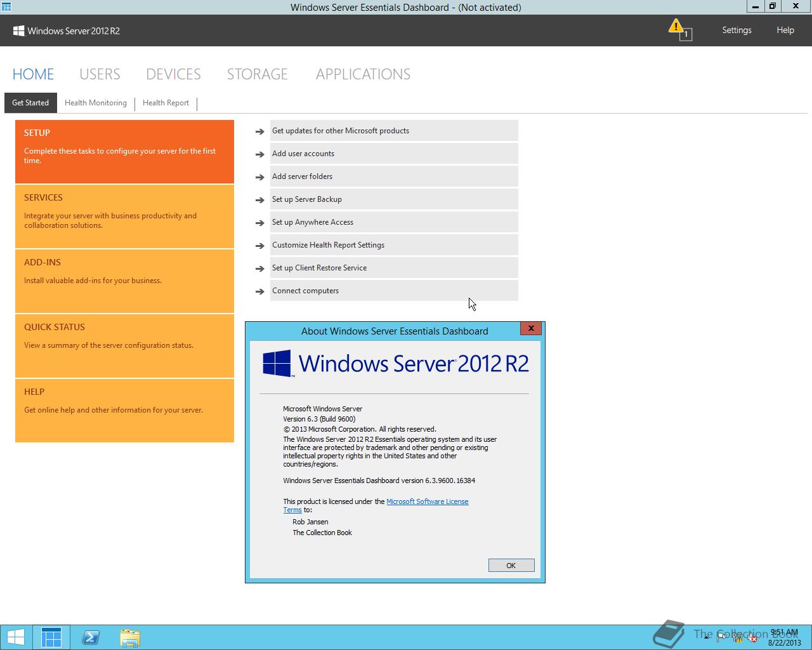The width and height of the screenshot is (812, 650).
Task: Open the Set up Anywhere Access task
Action: click(x=394, y=222)
